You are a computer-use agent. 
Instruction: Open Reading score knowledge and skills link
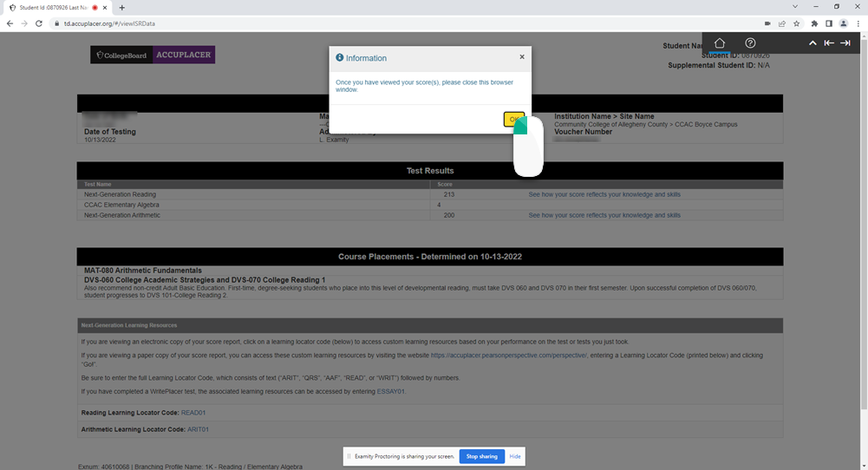[x=604, y=194]
